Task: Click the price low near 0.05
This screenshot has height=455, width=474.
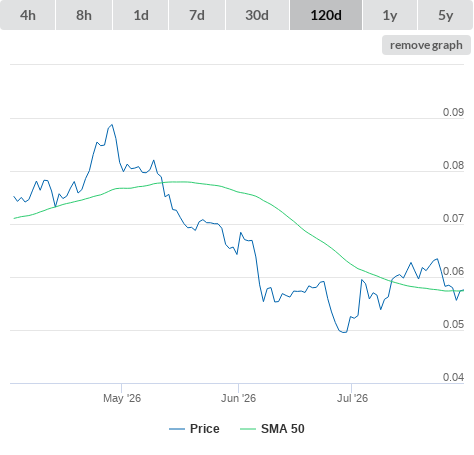Action: tap(344, 332)
